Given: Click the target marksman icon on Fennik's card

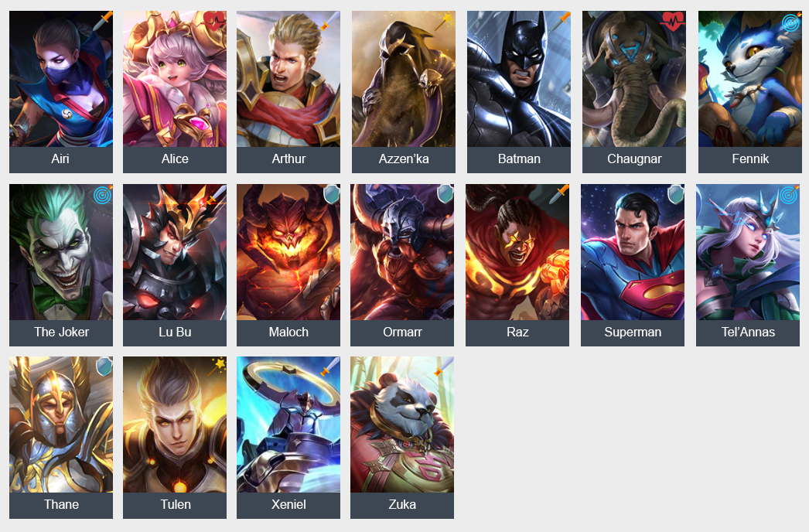Looking at the screenshot, I should click(x=790, y=22).
